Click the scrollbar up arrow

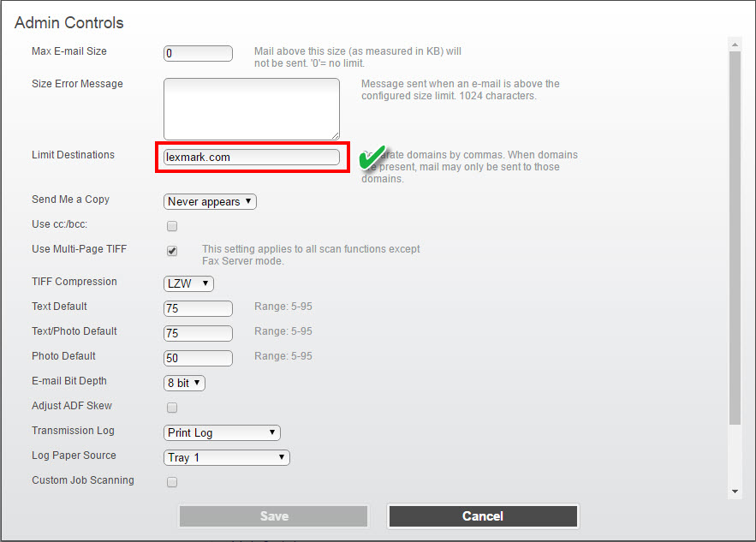[x=735, y=44]
